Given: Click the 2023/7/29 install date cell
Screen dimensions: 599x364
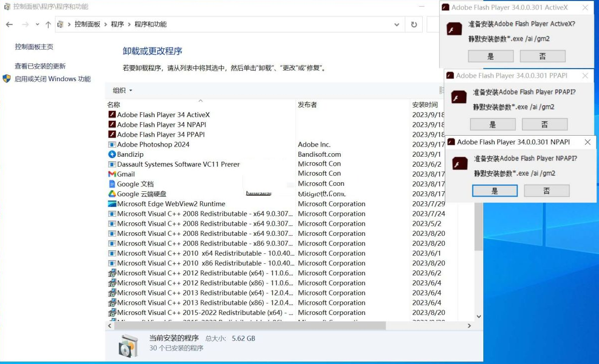Looking at the screenshot, I should (429, 204).
